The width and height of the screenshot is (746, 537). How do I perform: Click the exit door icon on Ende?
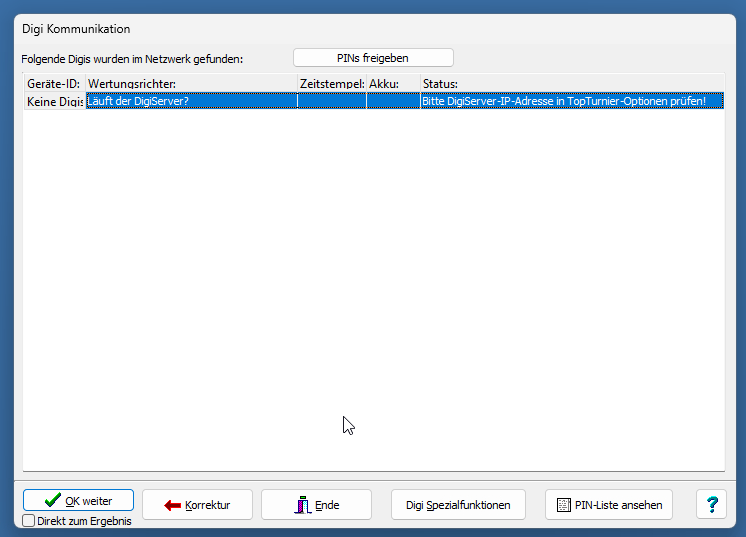[x=302, y=505]
